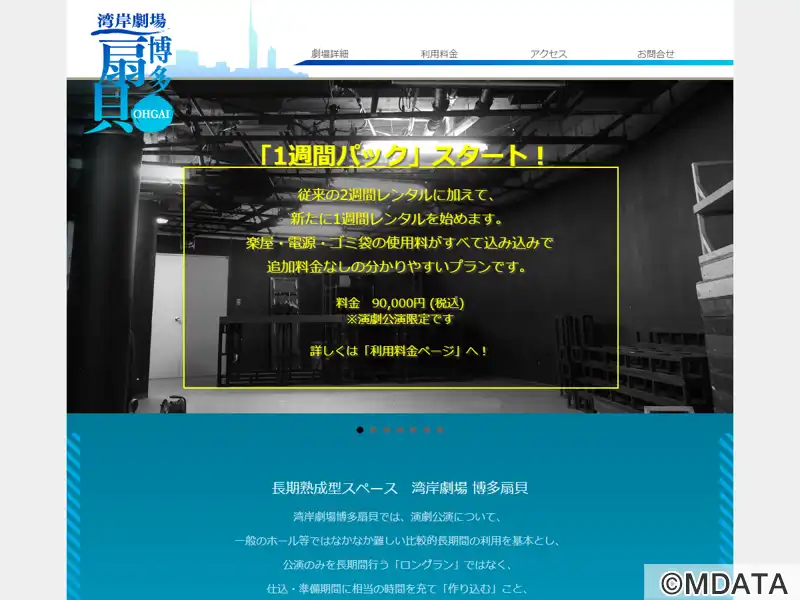Select the first slider dot
Viewport: 800px width, 600px height.
(360, 430)
